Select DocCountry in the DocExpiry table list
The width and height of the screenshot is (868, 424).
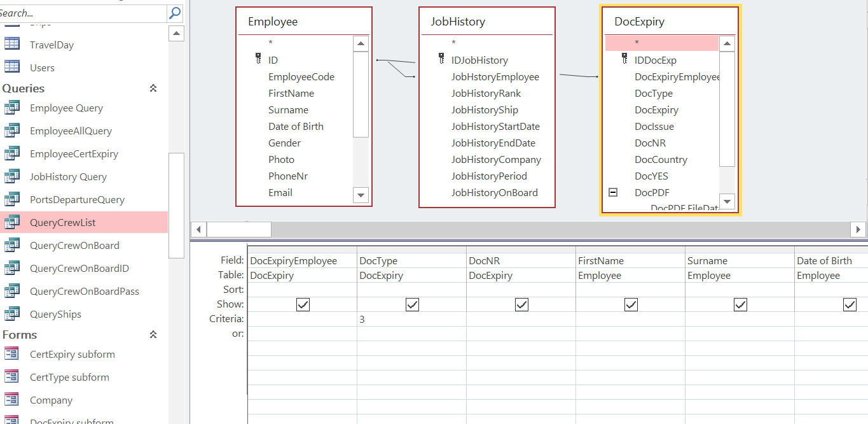pyautogui.click(x=661, y=159)
